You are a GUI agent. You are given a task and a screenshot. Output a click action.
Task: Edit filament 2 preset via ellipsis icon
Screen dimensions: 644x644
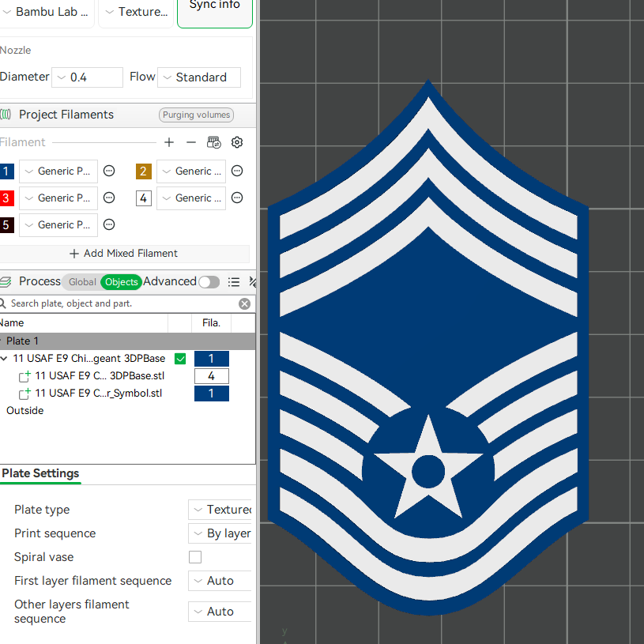(x=237, y=171)
